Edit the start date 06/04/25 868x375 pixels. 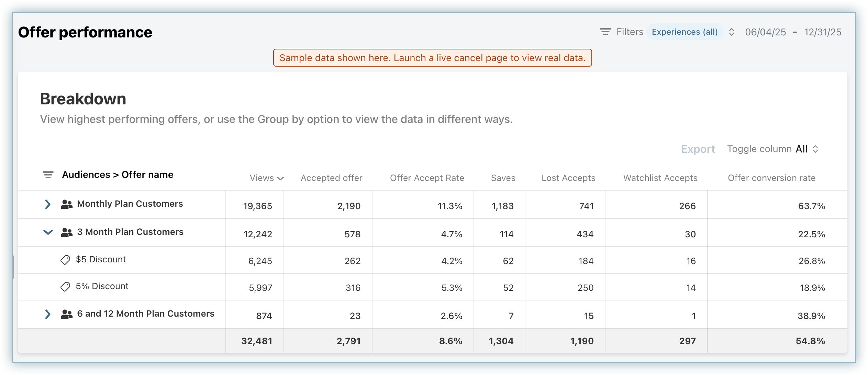coord(765,32)
